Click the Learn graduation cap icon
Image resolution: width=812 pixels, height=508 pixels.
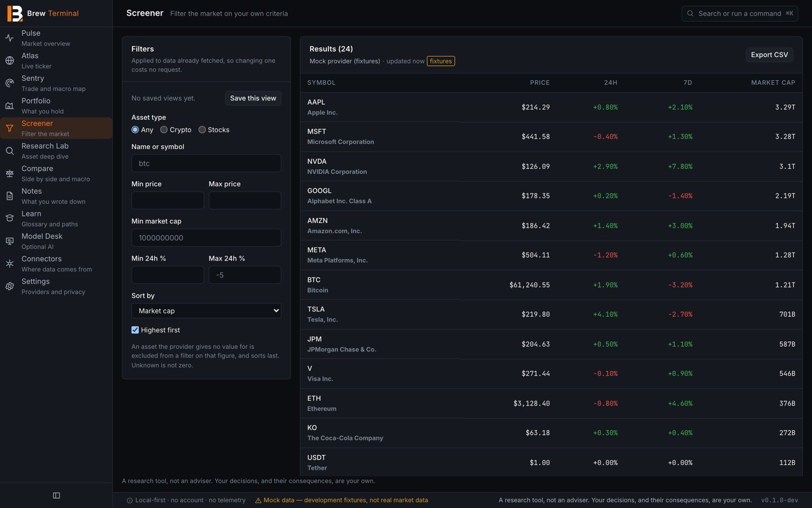click(10, 218)
